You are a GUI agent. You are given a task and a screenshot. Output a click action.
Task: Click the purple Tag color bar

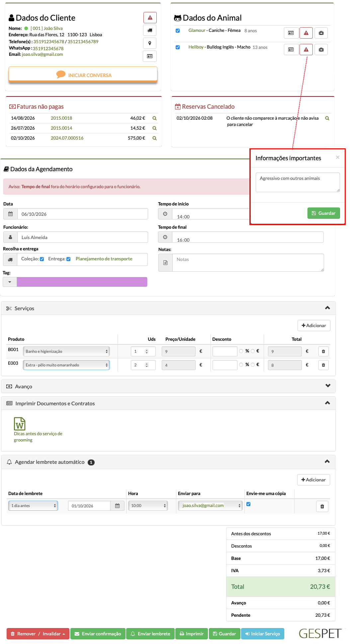tap(82, 282)
